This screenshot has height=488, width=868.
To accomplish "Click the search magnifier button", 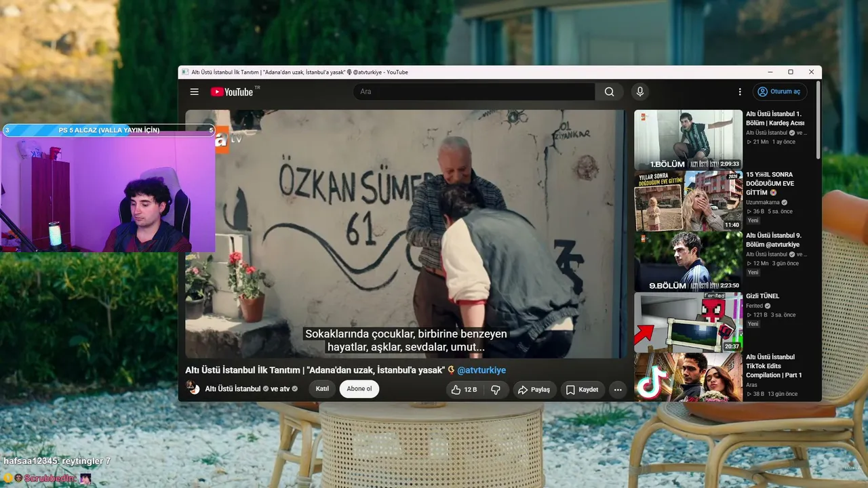I will (609, 92).
